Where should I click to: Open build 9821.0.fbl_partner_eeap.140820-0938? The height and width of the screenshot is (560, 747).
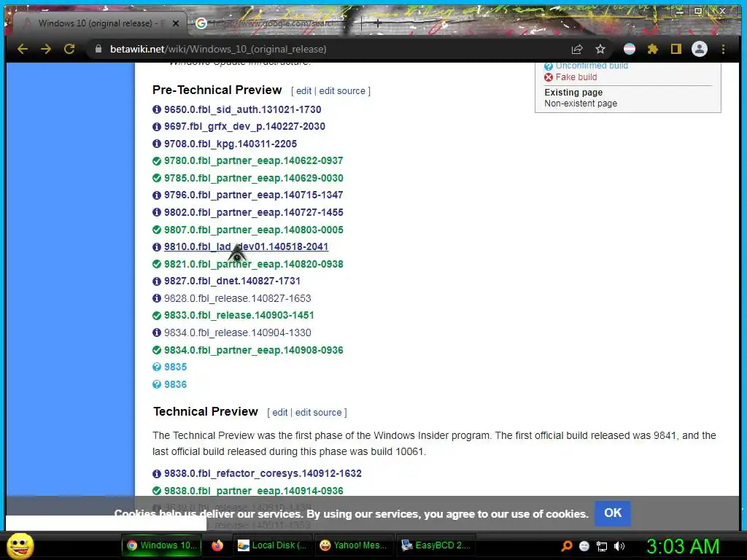click(x=253, y=264)
